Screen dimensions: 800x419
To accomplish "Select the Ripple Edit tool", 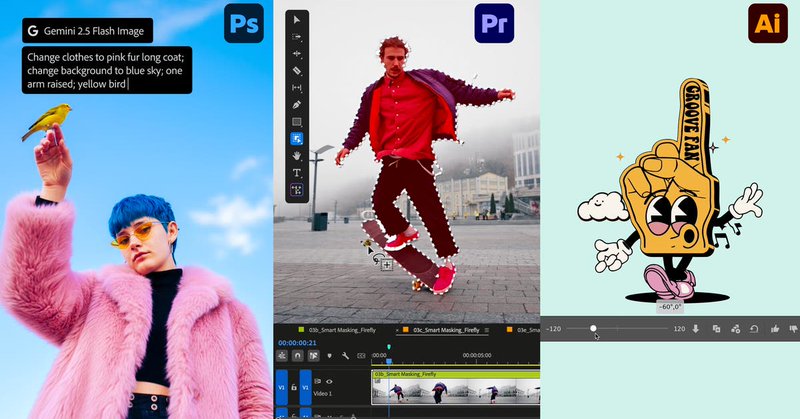I will coord(296,54).
